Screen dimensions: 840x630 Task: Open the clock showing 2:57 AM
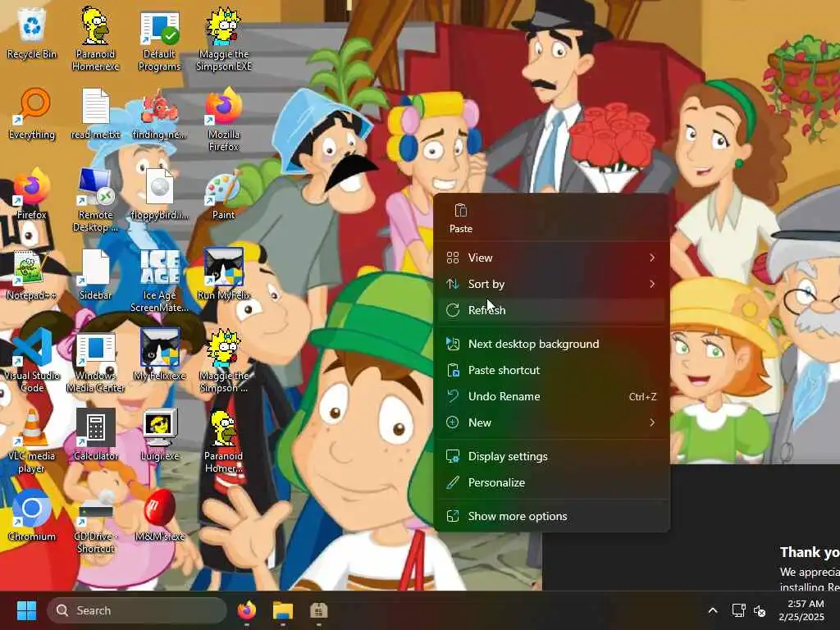pos(802,610)
